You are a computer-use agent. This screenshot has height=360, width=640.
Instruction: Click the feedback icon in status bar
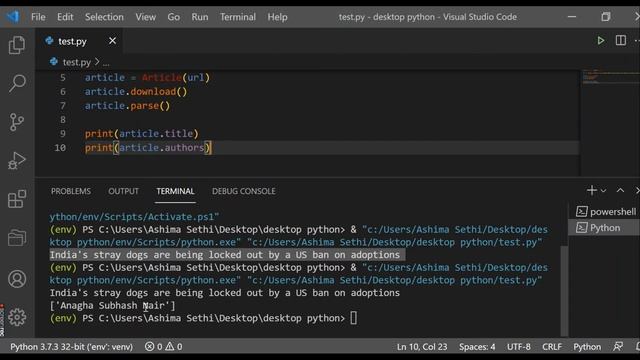pyautogui.click(x=618, y=347)
